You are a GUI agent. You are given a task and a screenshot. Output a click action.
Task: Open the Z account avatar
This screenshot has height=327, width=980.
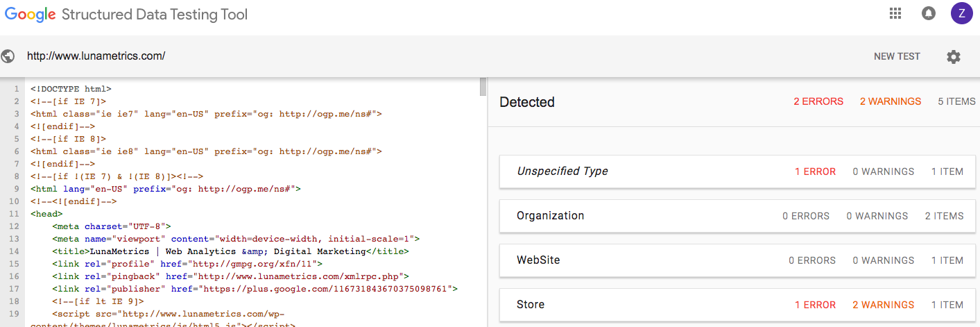961,13
